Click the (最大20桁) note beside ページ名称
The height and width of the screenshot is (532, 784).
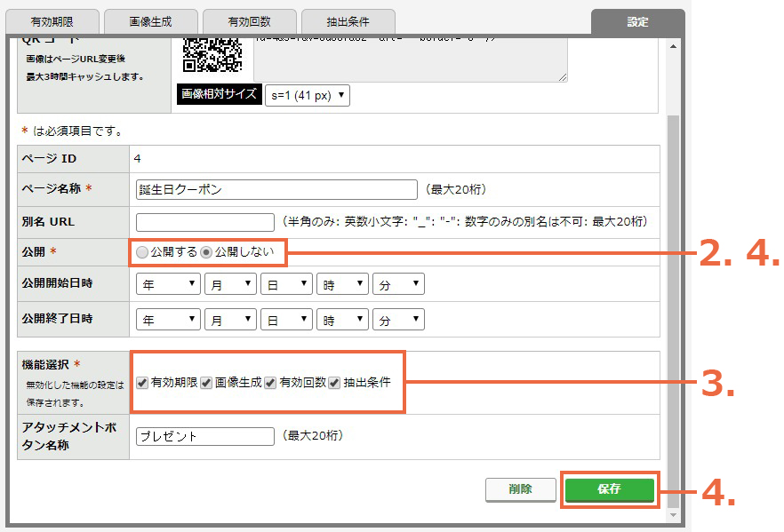455,190
